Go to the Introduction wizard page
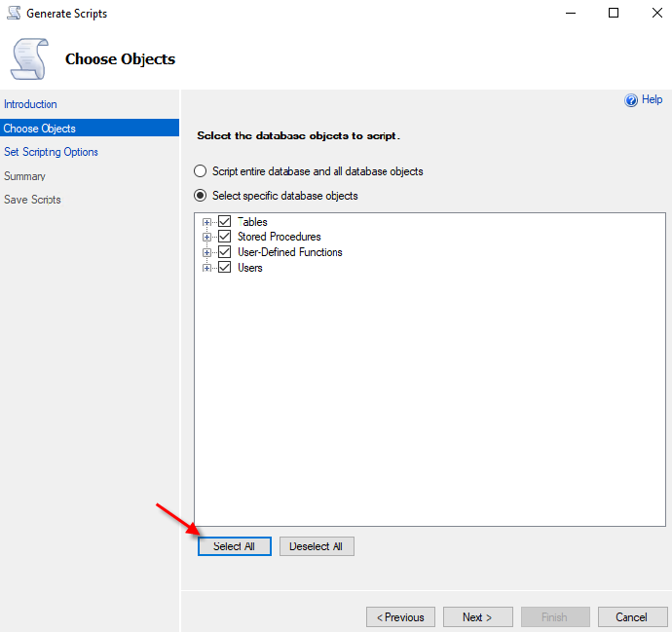The height and width of the screenshot is (632, 672). click(31, 104)
